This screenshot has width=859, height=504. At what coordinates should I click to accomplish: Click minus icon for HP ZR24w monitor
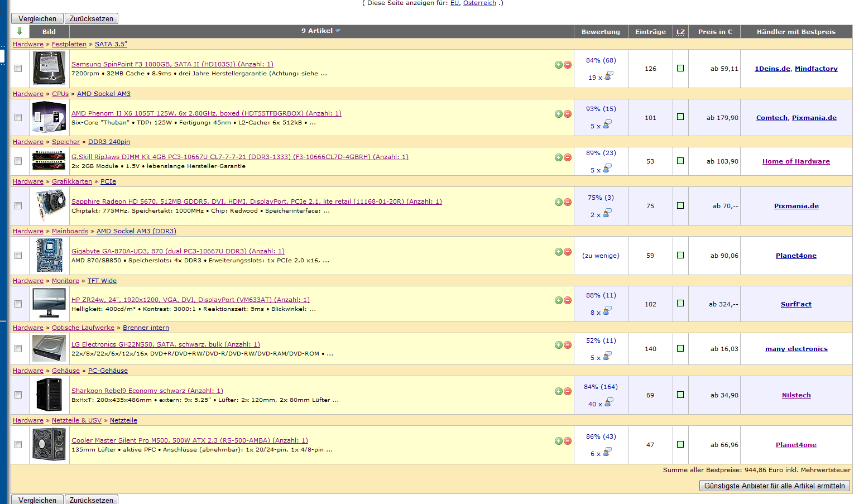[x=568, y=300]
